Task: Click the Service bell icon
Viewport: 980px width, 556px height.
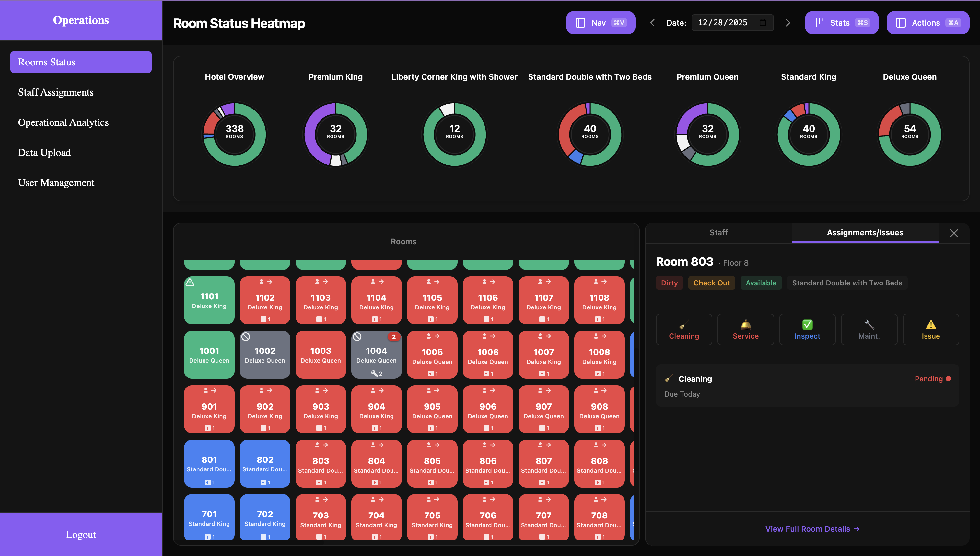Action: click(x=745, y=325)
